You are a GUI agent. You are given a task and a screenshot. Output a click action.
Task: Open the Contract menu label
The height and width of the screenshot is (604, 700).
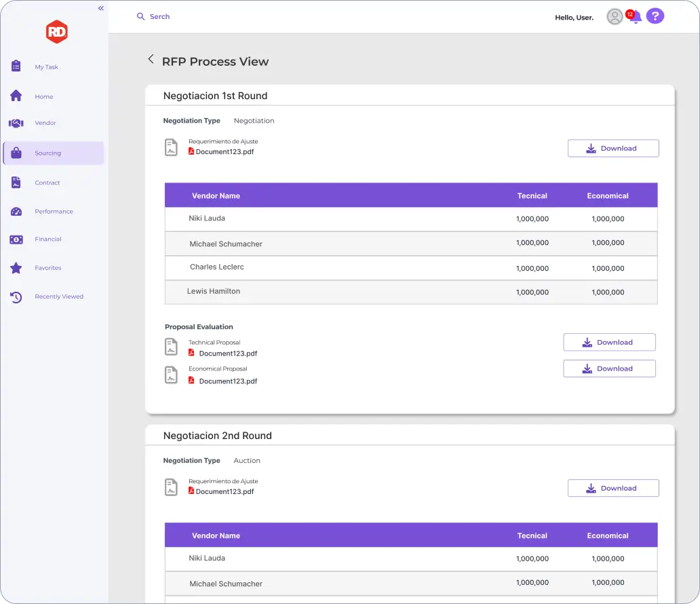point(47,183)
